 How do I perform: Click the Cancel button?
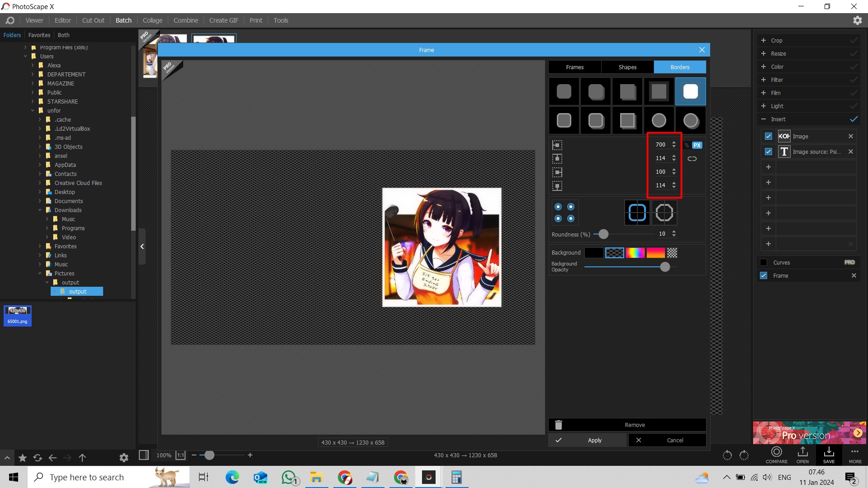[667, 440]
